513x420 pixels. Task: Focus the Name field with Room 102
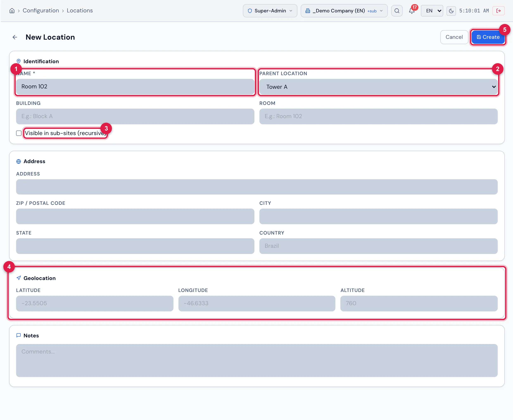click(x=135, y=86)
